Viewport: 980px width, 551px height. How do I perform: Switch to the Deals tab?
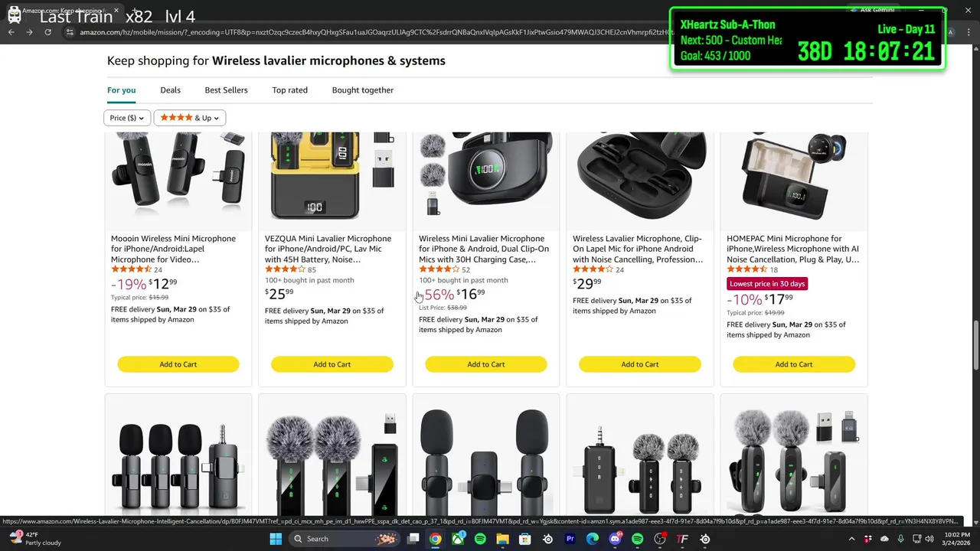170,90
